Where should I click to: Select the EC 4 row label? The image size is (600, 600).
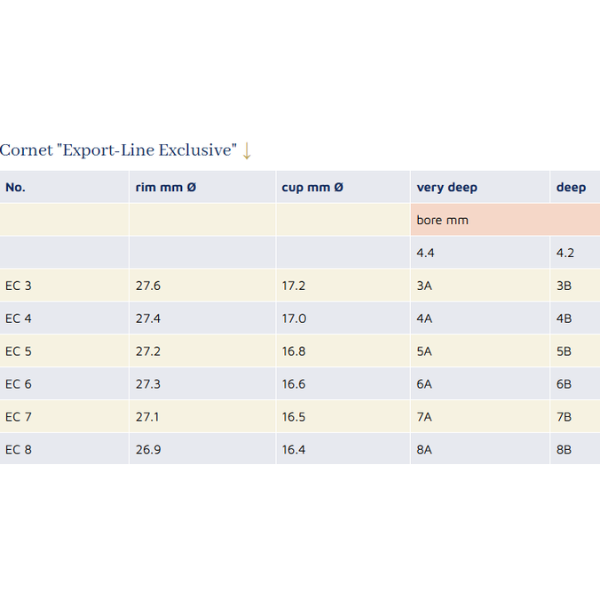coord(18,319)
